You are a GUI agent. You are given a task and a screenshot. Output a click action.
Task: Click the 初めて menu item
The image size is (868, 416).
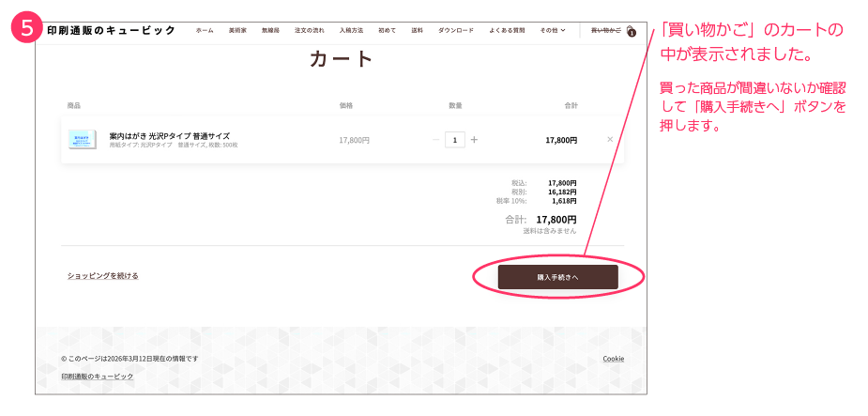[x=387, y=30]
